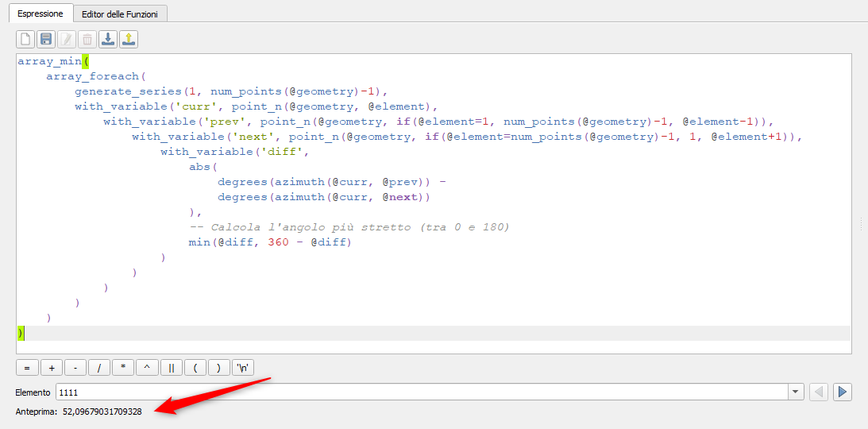
Task: Insert the plus operator
Action: [51, 368]
